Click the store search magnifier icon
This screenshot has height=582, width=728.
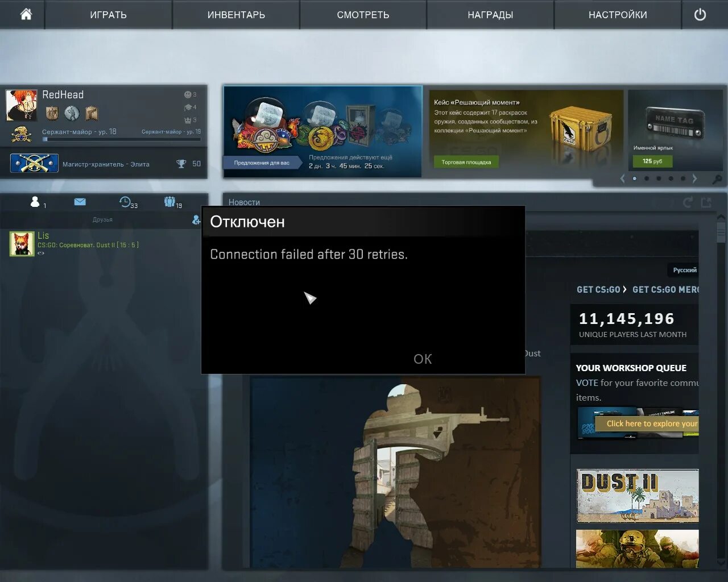coord(718,179)
